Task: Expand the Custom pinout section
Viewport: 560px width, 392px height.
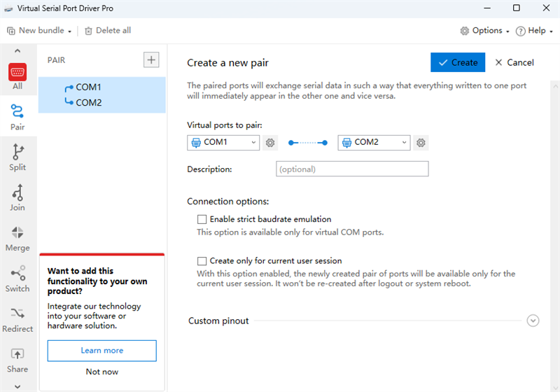Action: [533, 321]
